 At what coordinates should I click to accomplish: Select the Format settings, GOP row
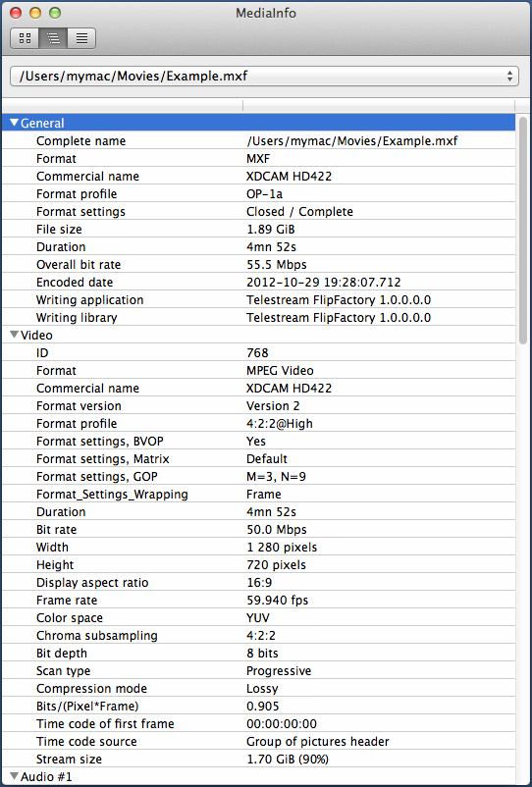click(x=258, y=476)
